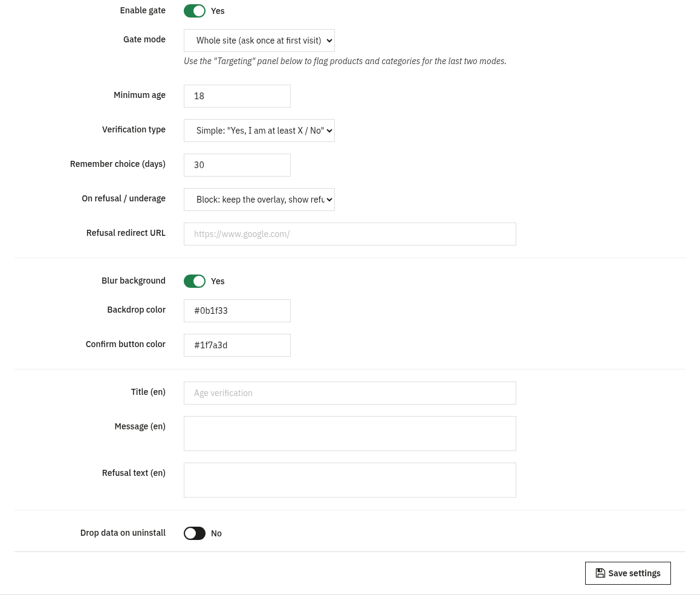Click the Verification type label
Viewport: 700px width, 595px height.
[x=134, y=129]
